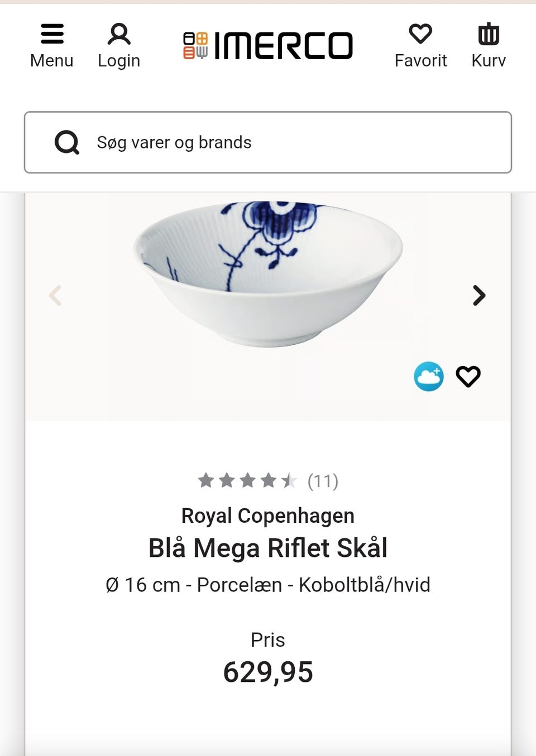Go to Imerco home via logo

coord(268,46)
